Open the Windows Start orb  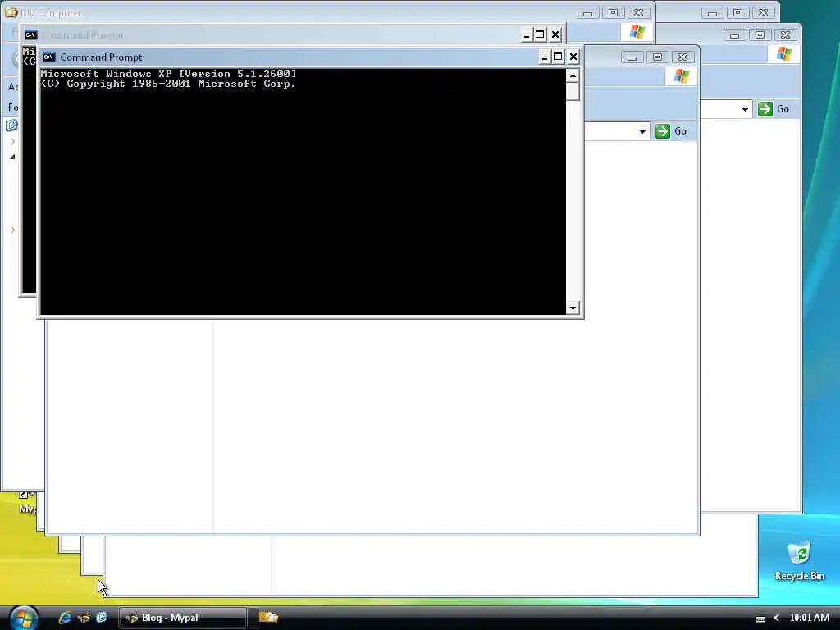[x=24, y=618]
